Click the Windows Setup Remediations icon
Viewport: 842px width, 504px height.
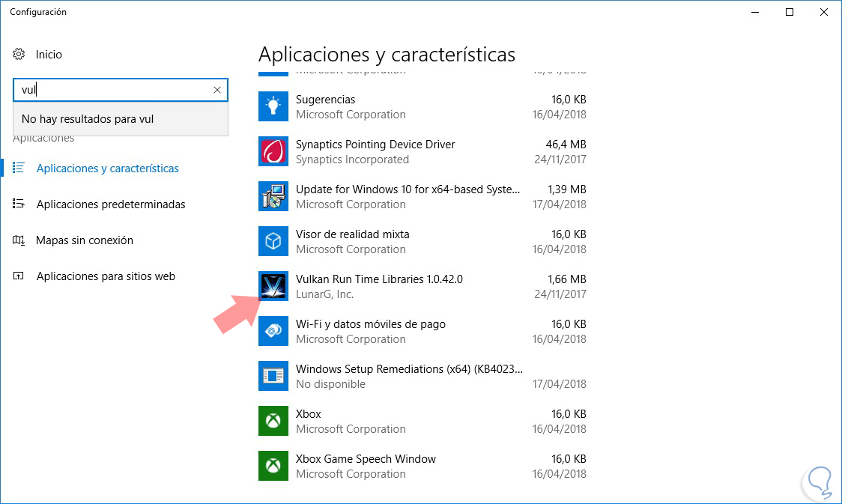coord(273,376)
